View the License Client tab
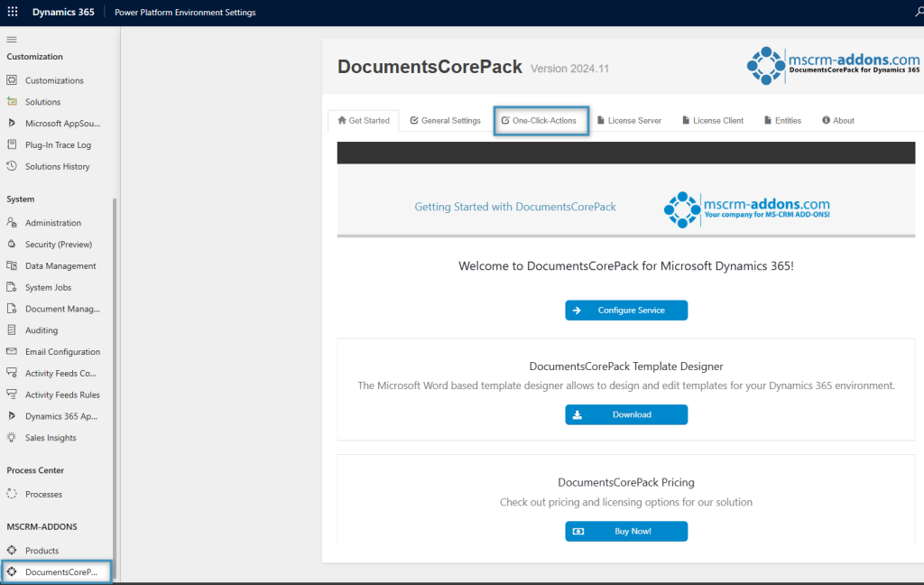The width and height of the screenshot is (924, 585). 712,120
